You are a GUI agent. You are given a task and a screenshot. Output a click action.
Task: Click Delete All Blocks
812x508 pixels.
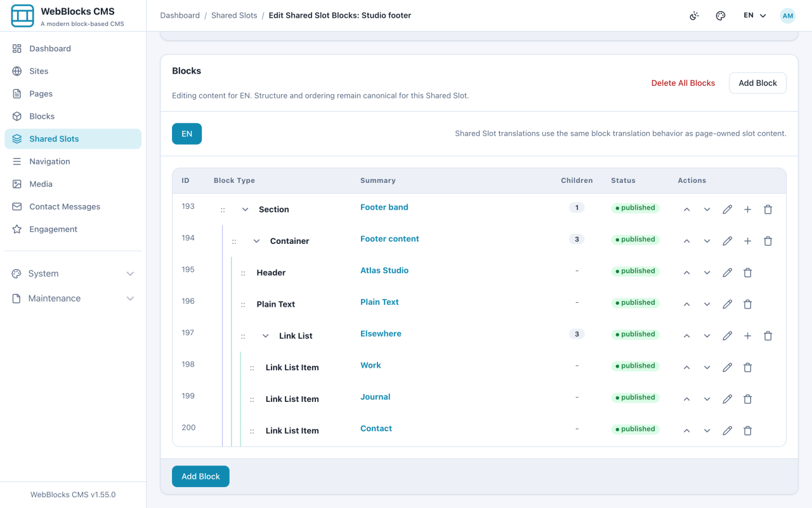click(x=683, y=83)
